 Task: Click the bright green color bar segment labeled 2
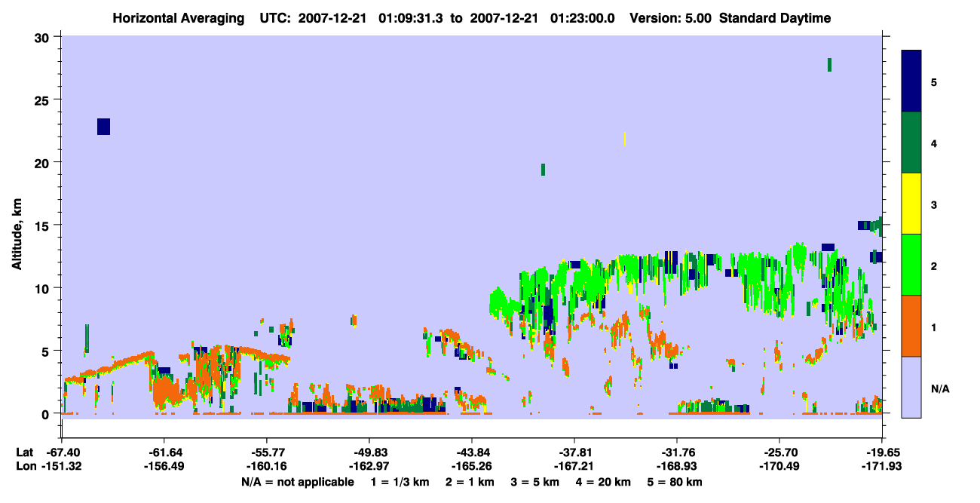(911, 265)
